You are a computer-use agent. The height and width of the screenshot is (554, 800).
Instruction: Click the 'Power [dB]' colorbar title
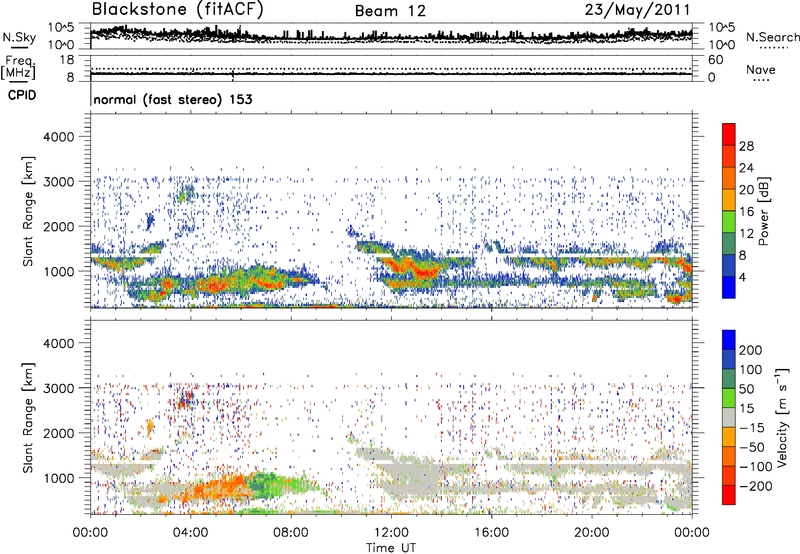(x=764, y=212)
